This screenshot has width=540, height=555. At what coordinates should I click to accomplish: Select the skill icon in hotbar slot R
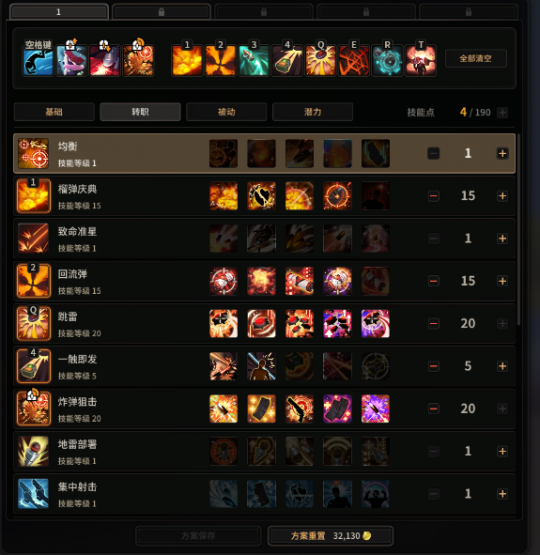[387, 60]
